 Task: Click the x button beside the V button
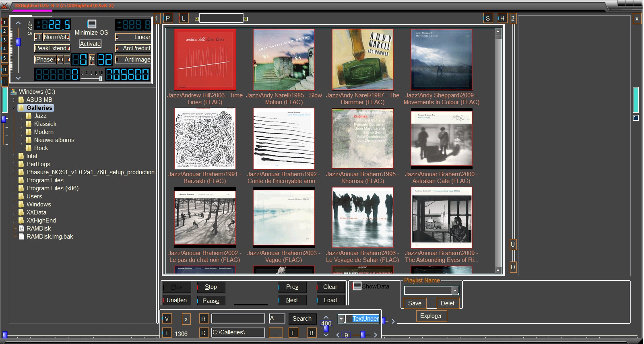pos(186,319)
